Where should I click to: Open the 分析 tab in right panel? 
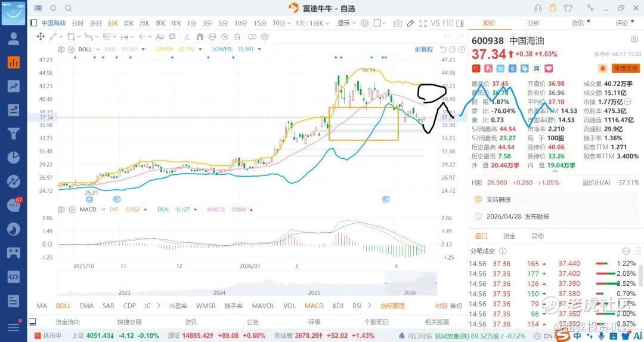coord(534,23)
